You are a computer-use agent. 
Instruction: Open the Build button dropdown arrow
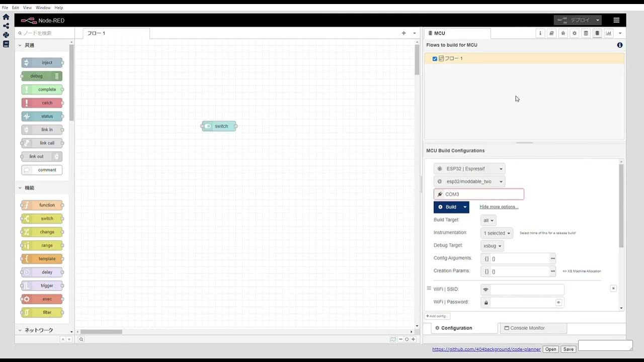(x=465, y=207)
